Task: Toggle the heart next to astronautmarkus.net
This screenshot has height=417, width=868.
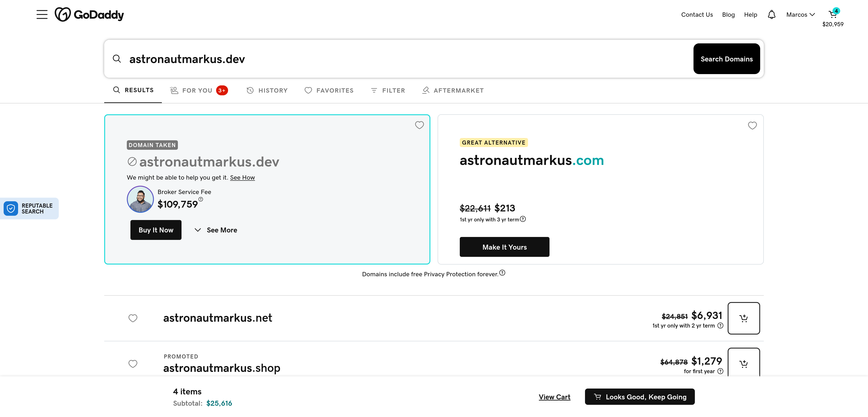Action: point(133,318)
